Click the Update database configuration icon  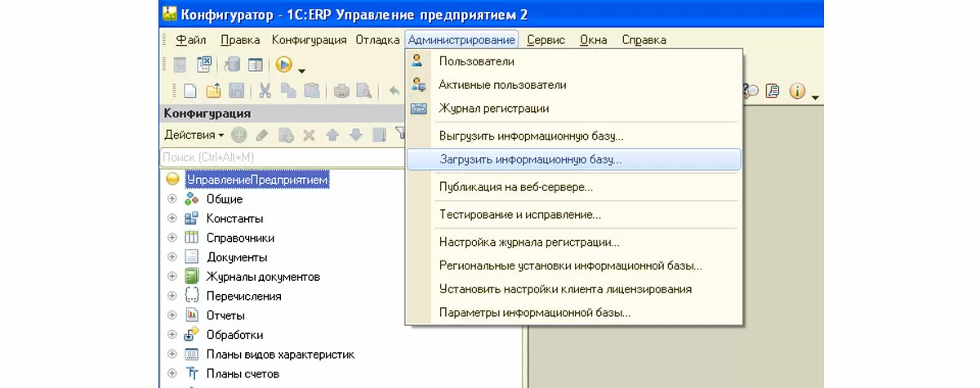[233, 65]
